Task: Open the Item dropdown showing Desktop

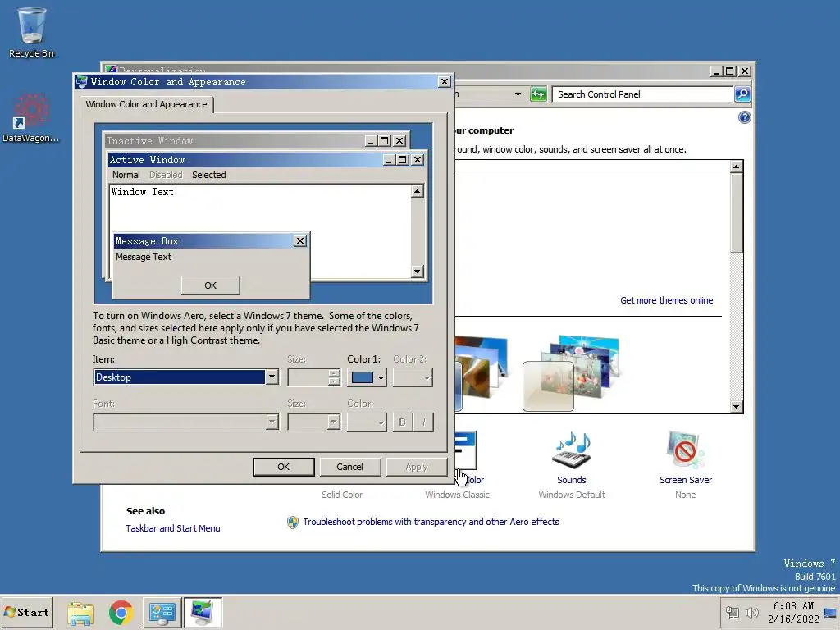Action: pos(186,377)
